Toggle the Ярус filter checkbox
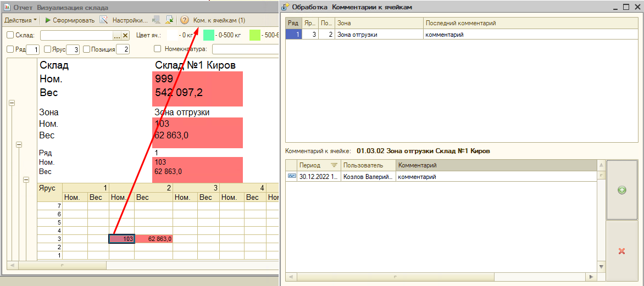The width and height of the screenshot is (644, 286). (x=47, y=49)
